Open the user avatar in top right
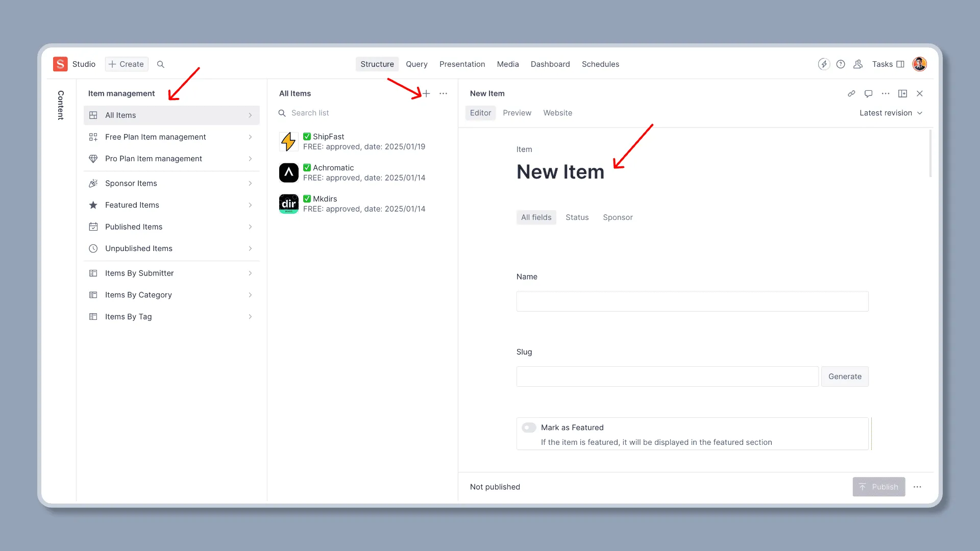Viewport: 980px width, 551px height. (919, 64)
